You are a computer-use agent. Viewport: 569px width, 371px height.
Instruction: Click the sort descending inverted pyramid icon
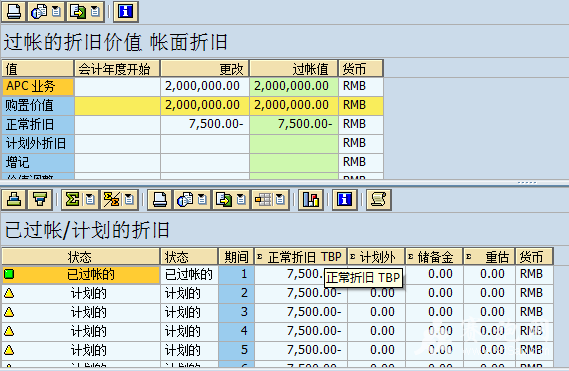(40, 200)
